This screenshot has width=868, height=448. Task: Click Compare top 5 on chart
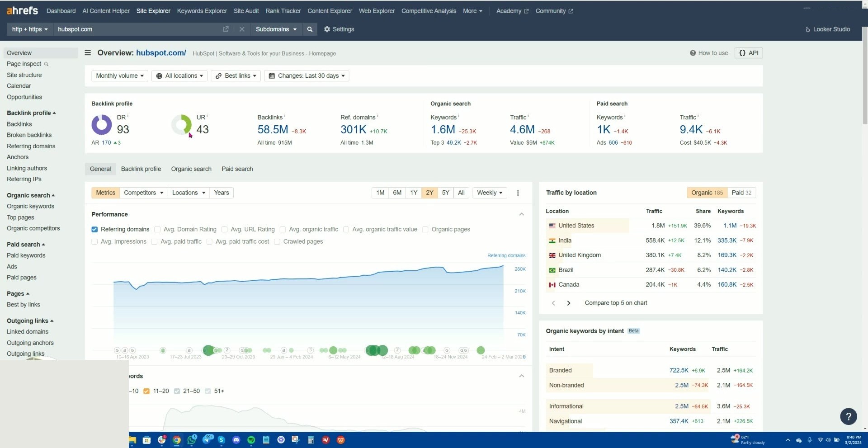pos(616,303)
